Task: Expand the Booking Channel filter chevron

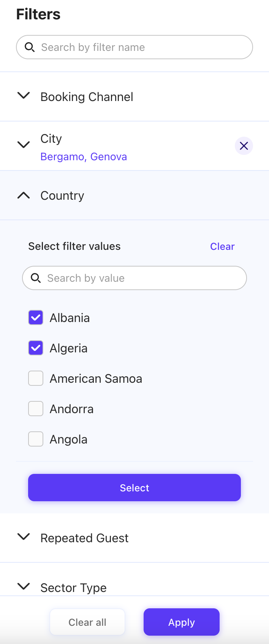Action: click(x=24, y=96)
